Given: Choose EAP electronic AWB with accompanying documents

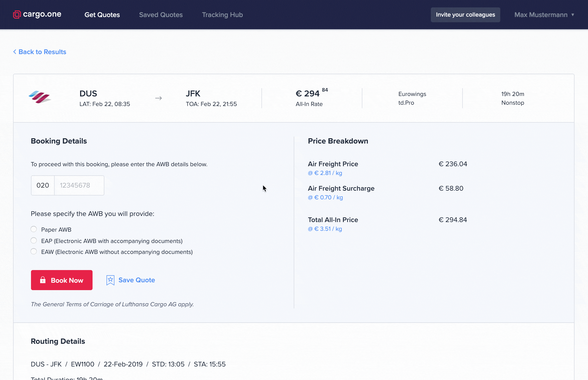Looking at the screenshot, I should click(34, 240).
